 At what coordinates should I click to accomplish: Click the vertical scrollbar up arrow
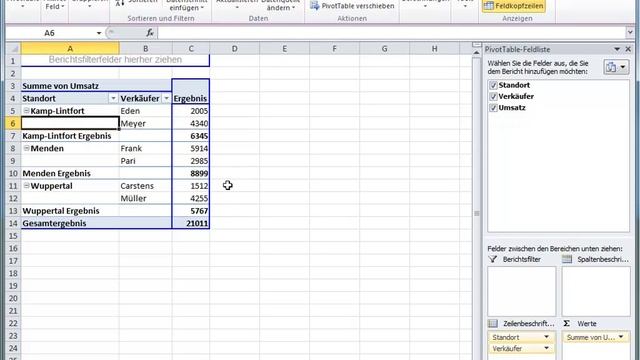point(476,53)
